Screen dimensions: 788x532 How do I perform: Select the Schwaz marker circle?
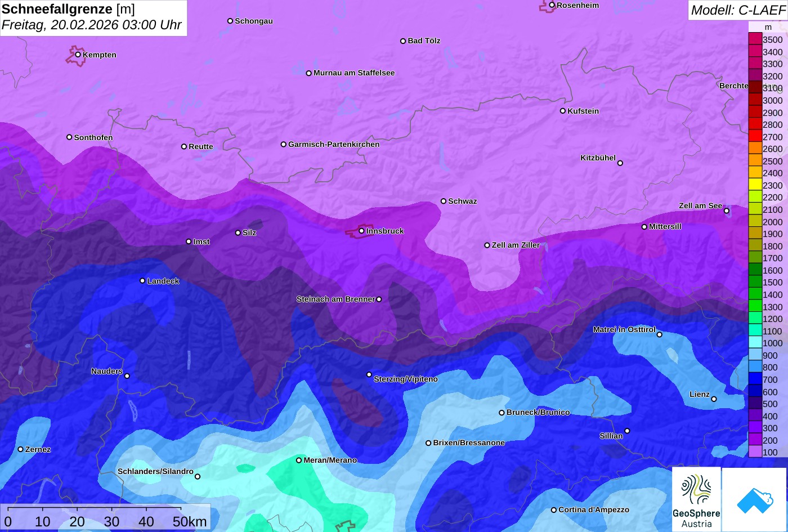(x=444, y=201)
